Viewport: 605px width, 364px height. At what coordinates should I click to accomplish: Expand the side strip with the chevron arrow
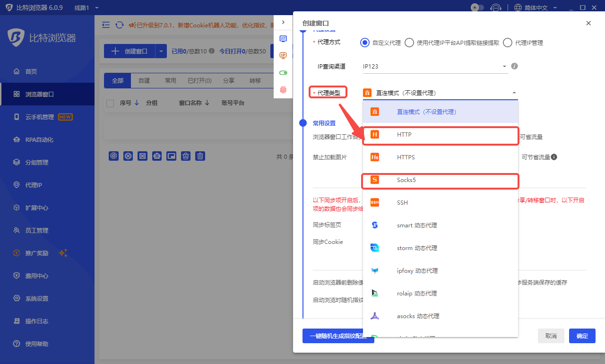pyautogui.click(x=283, y=22)
